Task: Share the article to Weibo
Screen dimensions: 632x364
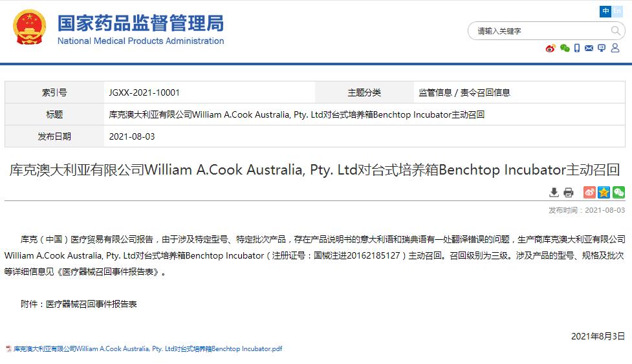Action: click(589, 192)
